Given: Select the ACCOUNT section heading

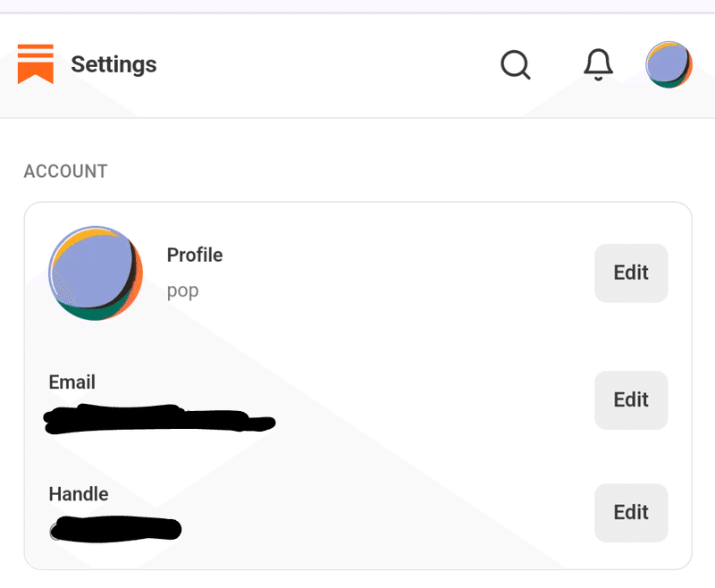Looking at the screenshot, I should pos(65,172).
